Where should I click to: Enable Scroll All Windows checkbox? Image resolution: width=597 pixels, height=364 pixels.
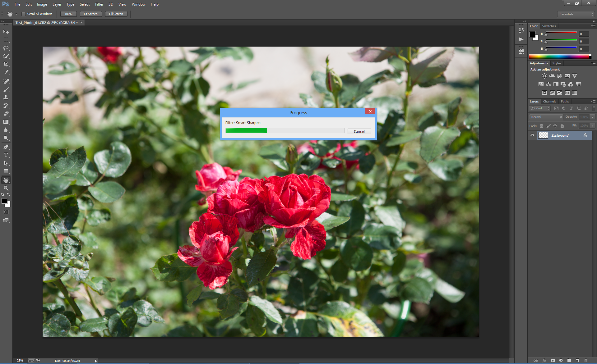point(24,14)
